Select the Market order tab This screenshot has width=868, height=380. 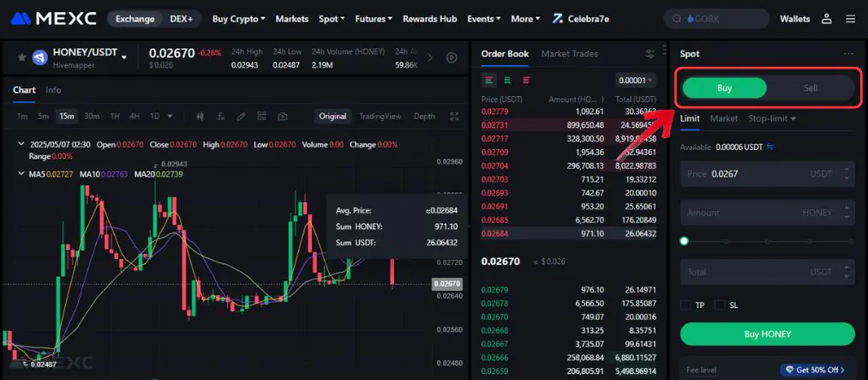tap(723, 118)
